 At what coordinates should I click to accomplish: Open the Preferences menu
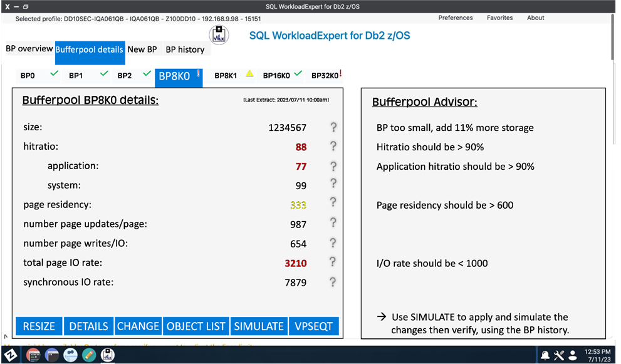click(x=456, y=18)
